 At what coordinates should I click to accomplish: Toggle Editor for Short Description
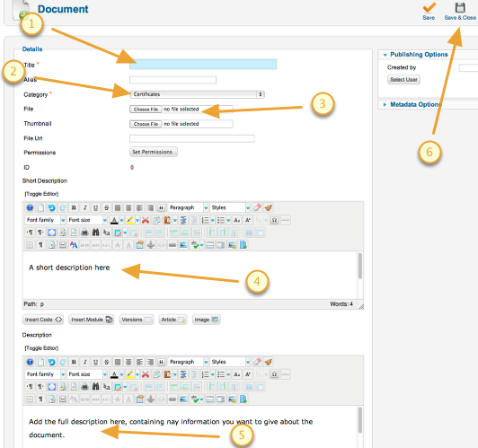click(41, 194)
